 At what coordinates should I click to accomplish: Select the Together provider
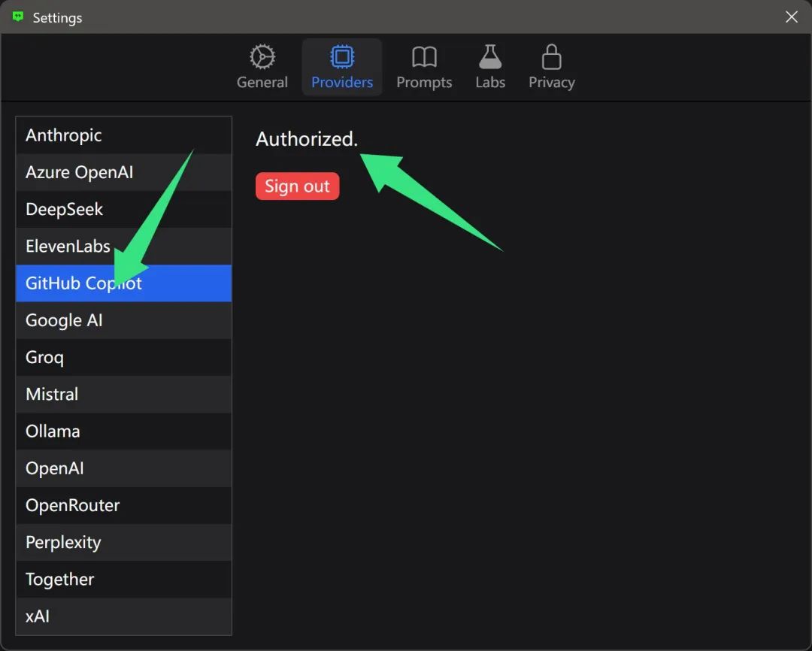pos(124,580)
